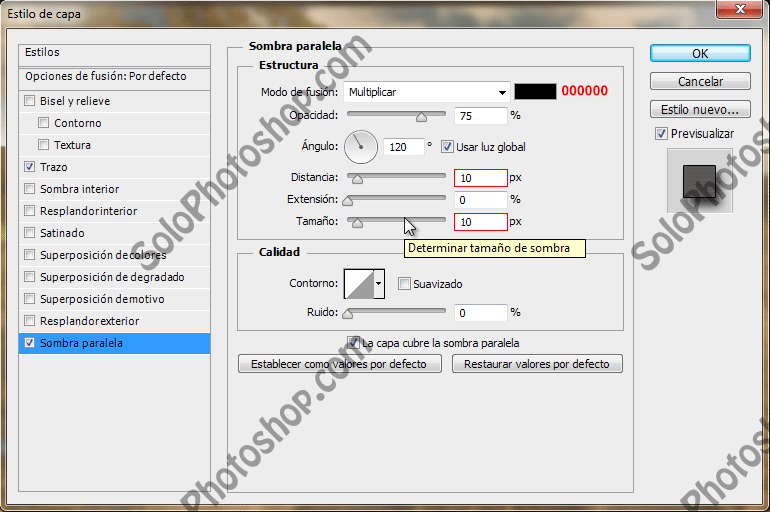The image size is (770, 512).
Task: Click the Distancia slider handle
Action: point(358,179)
